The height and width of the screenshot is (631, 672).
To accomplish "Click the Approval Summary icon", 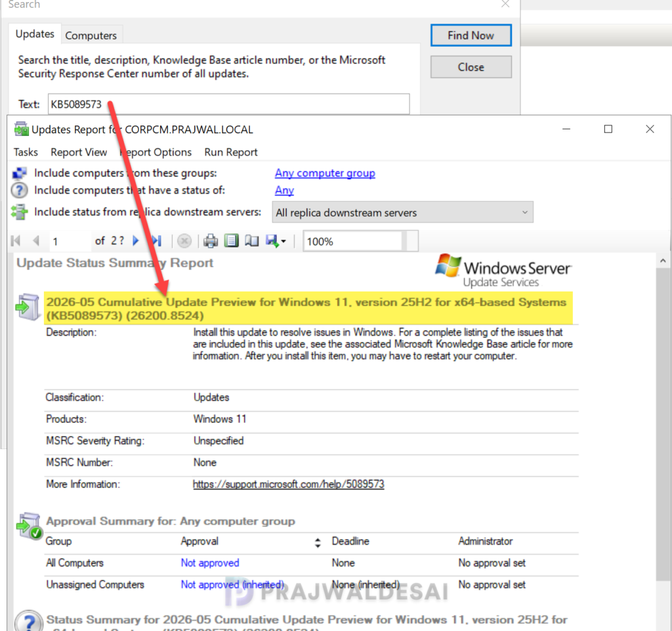I will (x=29, y=526).
